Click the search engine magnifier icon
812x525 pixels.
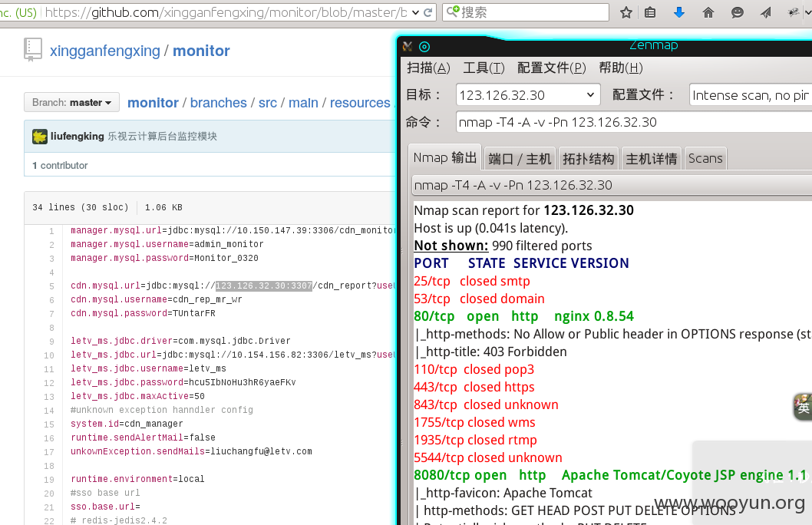click(x=453, y=12)
